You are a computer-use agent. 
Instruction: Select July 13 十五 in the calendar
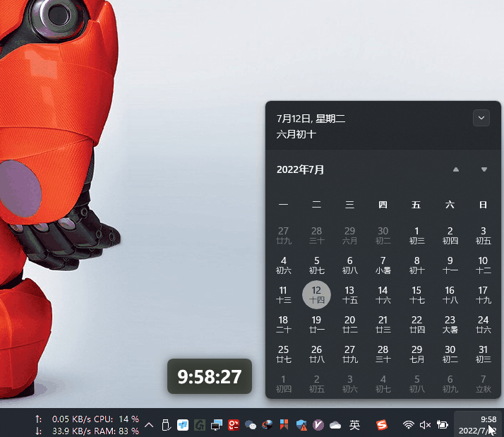pyautogui.click(x=349, y=294)
